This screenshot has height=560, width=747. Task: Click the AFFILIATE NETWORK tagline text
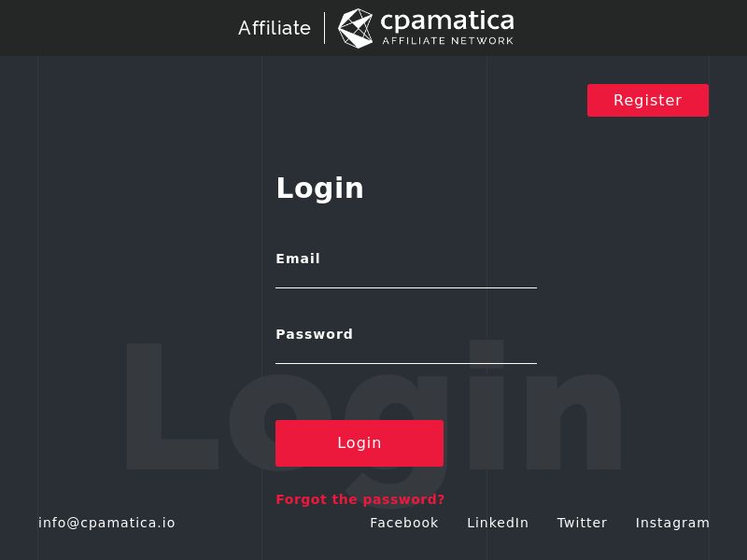click(448, 41)
